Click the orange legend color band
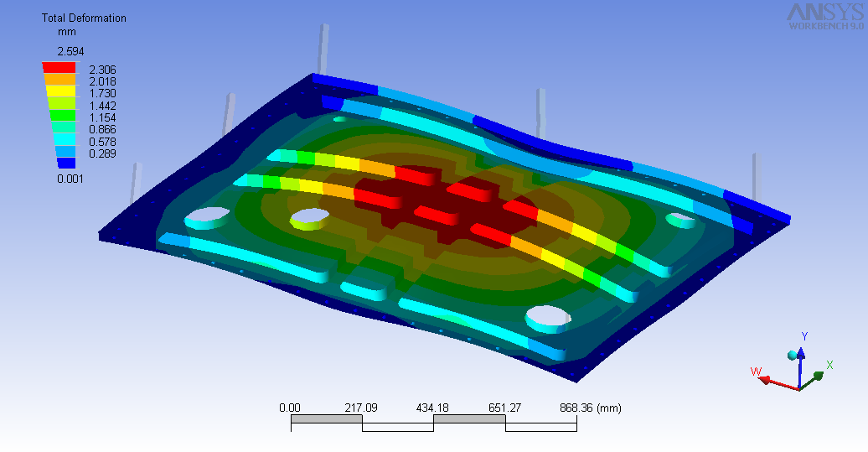 [x=59, y=79]
